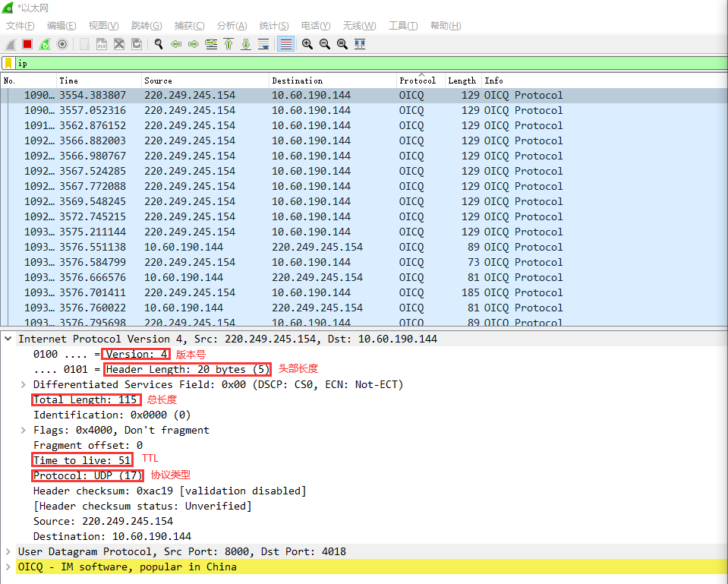Select the Protocol: UDP (17) field
This screenshot has width=728, height=584.
(88, 475)
